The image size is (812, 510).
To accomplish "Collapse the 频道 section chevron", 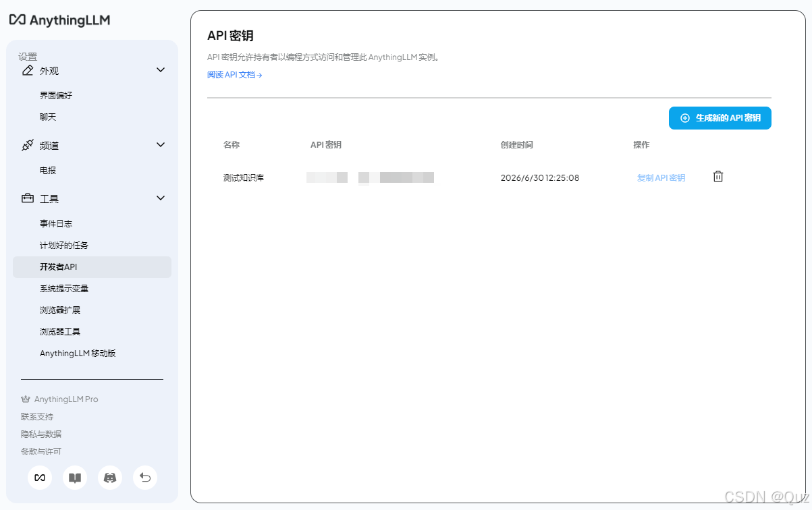I will [x=161, y=144].
